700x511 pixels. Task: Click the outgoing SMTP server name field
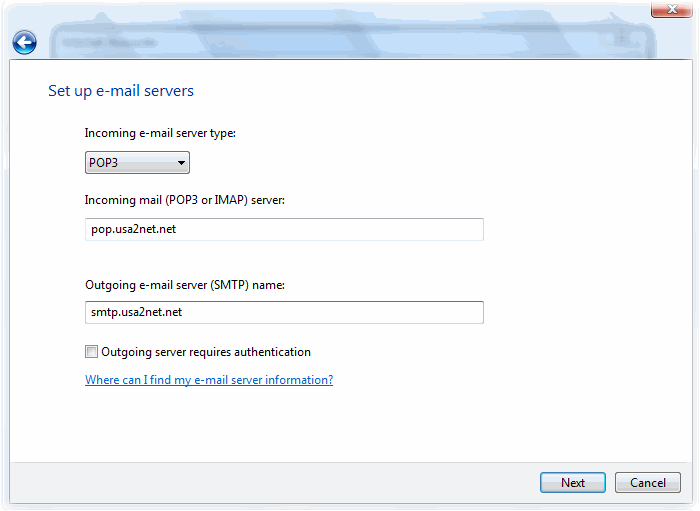tap(284, 312)
